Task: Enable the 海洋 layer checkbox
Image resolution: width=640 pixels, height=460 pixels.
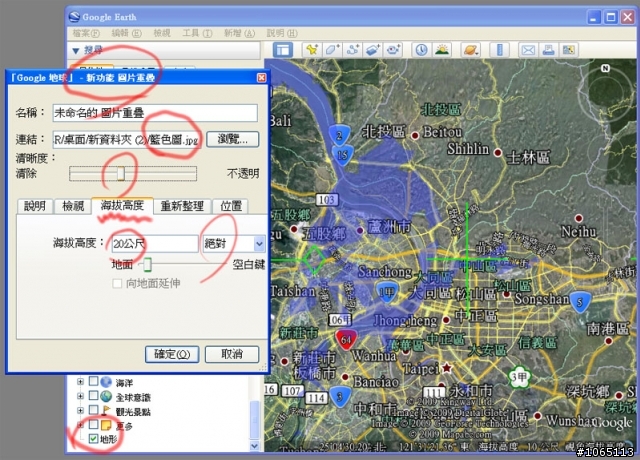Action: click(x=93, y=381)
